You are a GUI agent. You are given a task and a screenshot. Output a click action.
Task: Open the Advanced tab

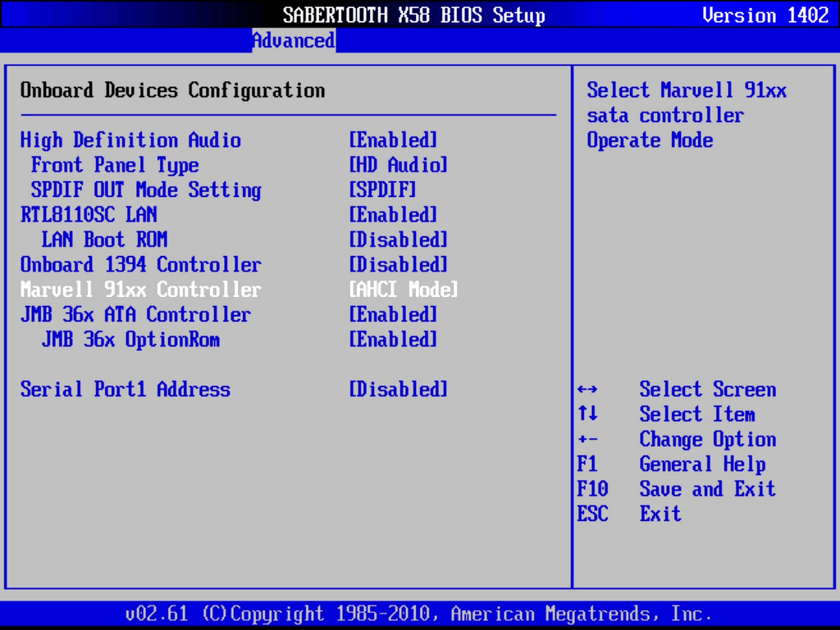(x=294, y=40)
